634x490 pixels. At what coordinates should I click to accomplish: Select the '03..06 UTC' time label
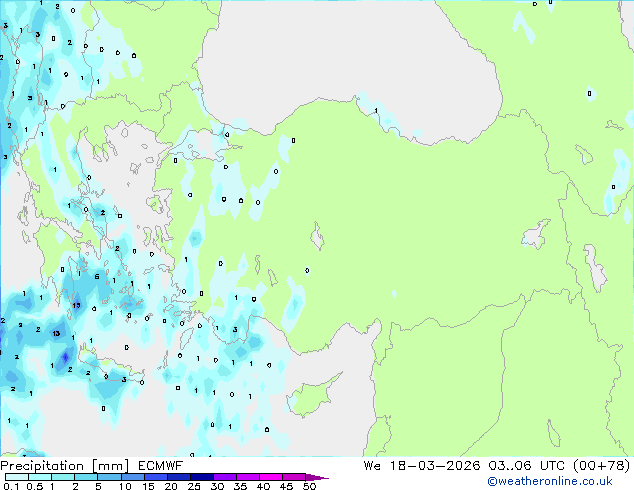tap(526, 466)
